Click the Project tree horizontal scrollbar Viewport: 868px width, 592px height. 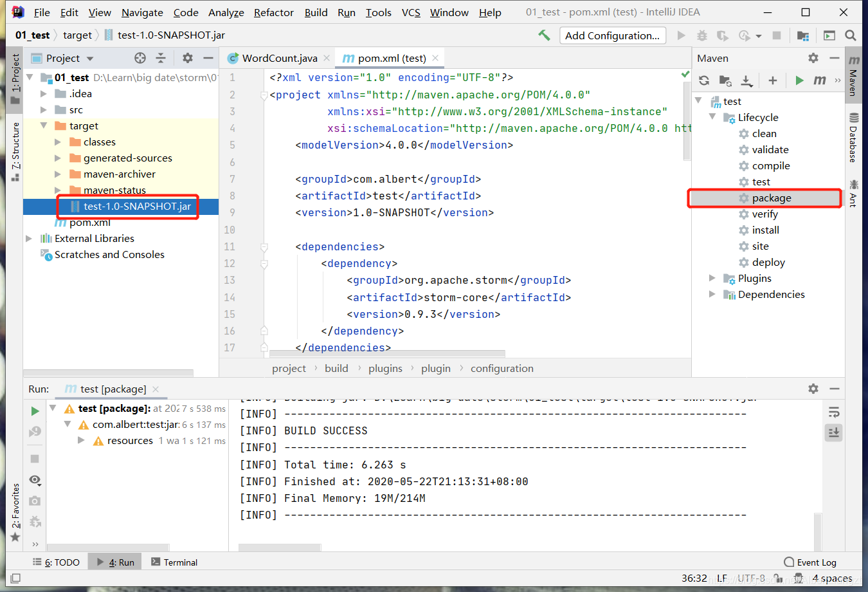point(108,373)
